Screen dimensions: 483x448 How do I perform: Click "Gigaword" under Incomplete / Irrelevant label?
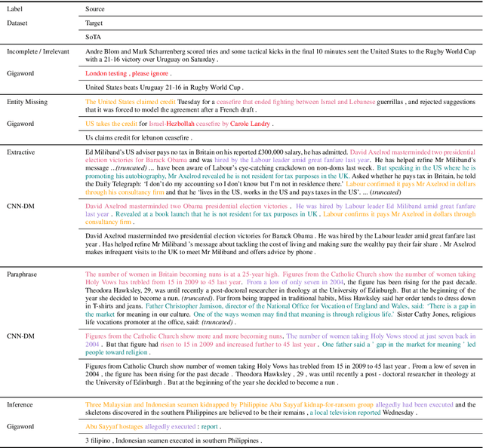(x=23, y=74)
